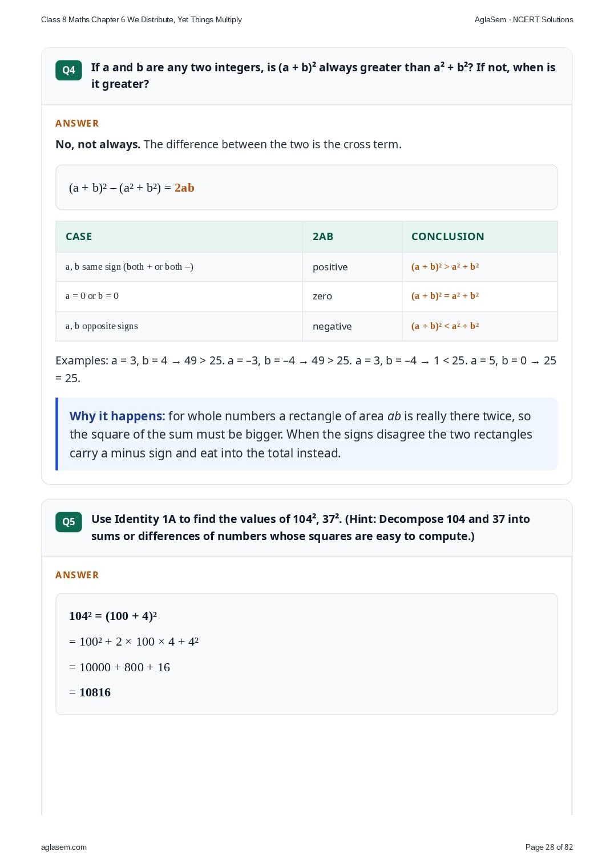Click the 'Why it happens' callout heading
614x868 pixels.
pyautogui.click(x=117, y=416)
